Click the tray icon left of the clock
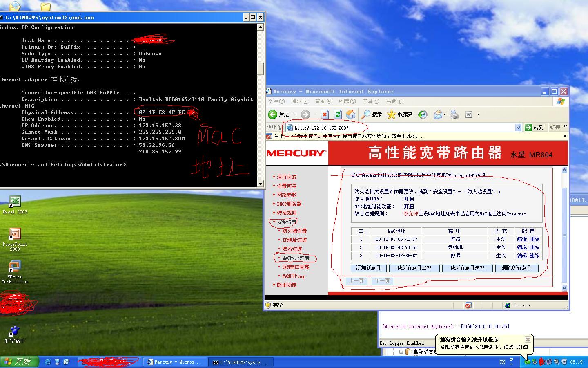The height and width of the screenshot is (368, 588). point(564,362)
